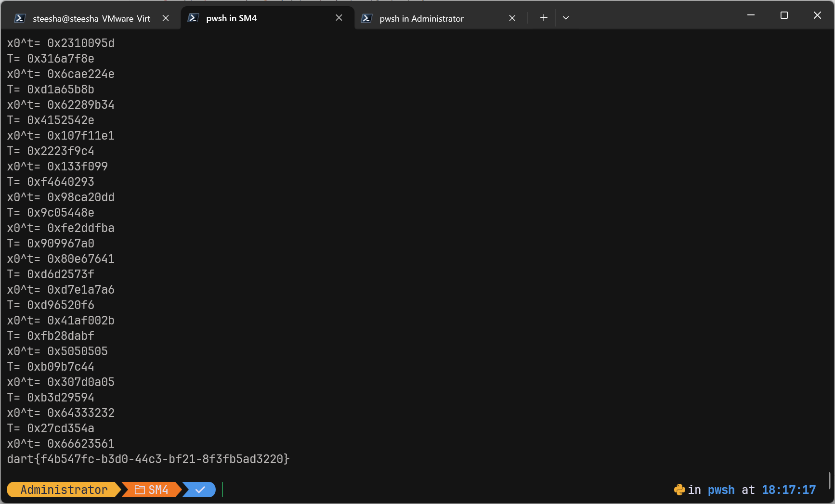Screen dimensions: 835x504
Task: Click the SM4 folder icon in prompt
Action: [x=140, y=490]
